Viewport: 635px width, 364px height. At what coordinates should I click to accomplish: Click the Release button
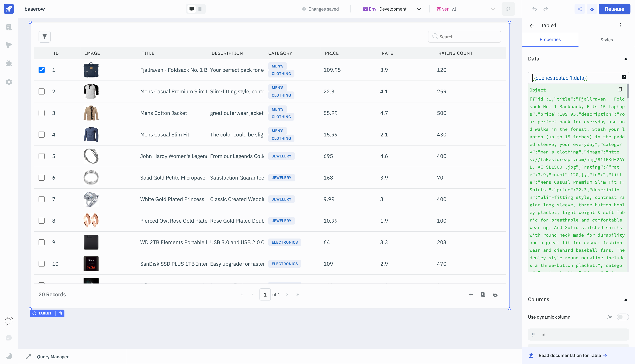pyautogui.click(x=614, y=9)
